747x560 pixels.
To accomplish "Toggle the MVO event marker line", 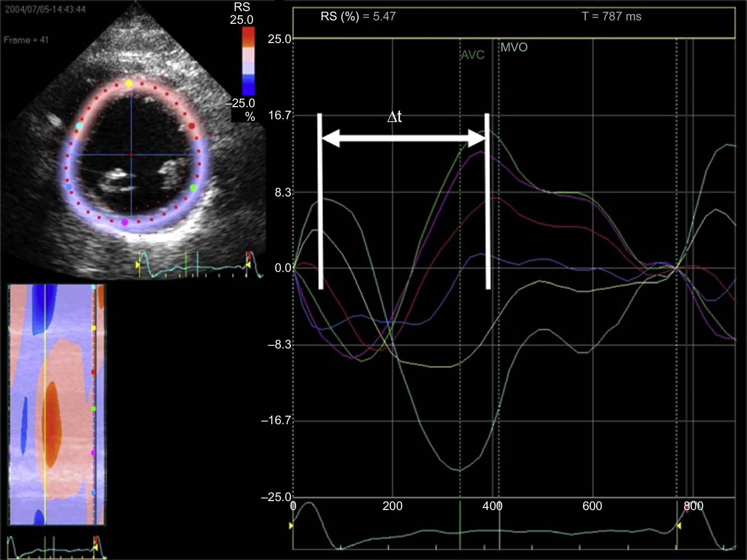I will pos(513,47).
